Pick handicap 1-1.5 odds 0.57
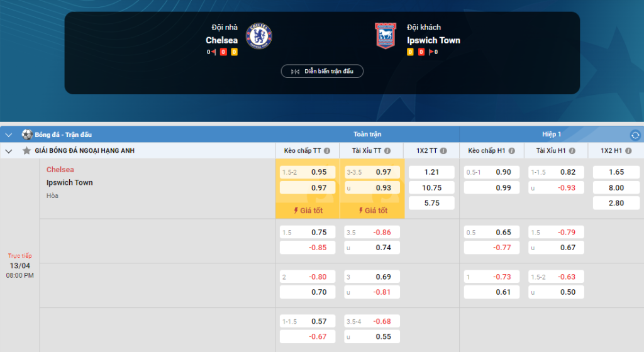 pyautogui.click(x=308, y=321)
